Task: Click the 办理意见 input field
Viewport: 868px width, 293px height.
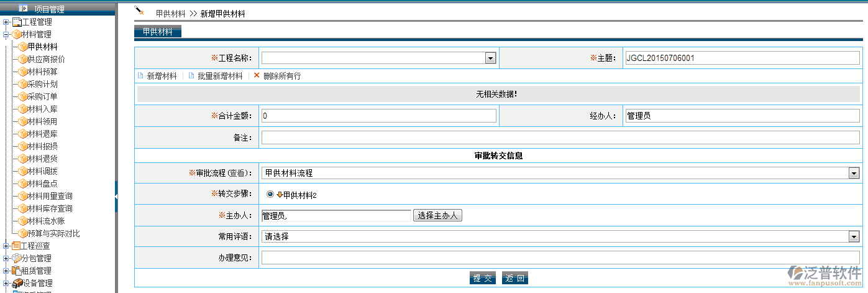Action: tap(560, 258)
